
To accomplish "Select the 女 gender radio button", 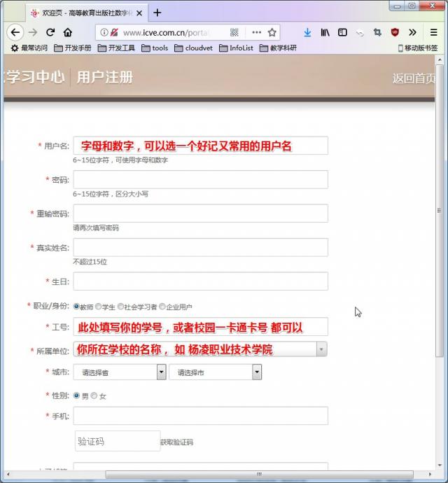I will point(94,395).
